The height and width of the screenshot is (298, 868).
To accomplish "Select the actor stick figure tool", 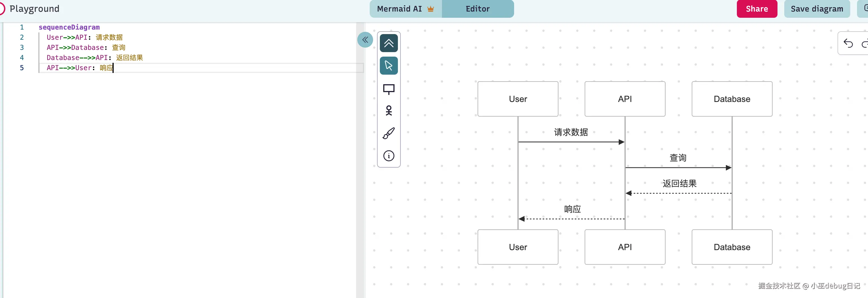I will 389,111.
